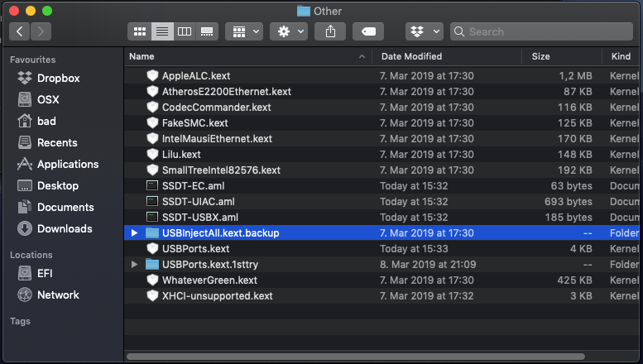Click the USBInjectAll.kext.backup folder icon

coord(152,232)
